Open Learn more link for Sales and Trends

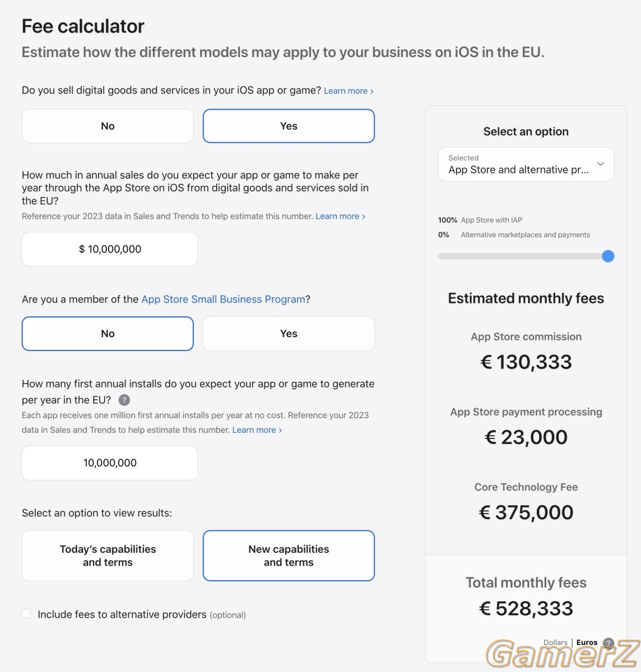point(340,216)
